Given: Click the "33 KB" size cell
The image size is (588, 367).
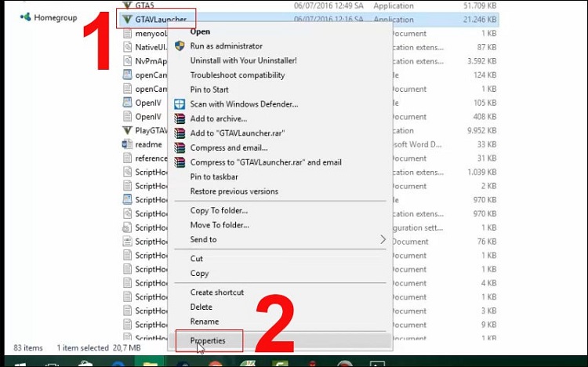Looking at the screenshot, I should click(x=487, y=144).
